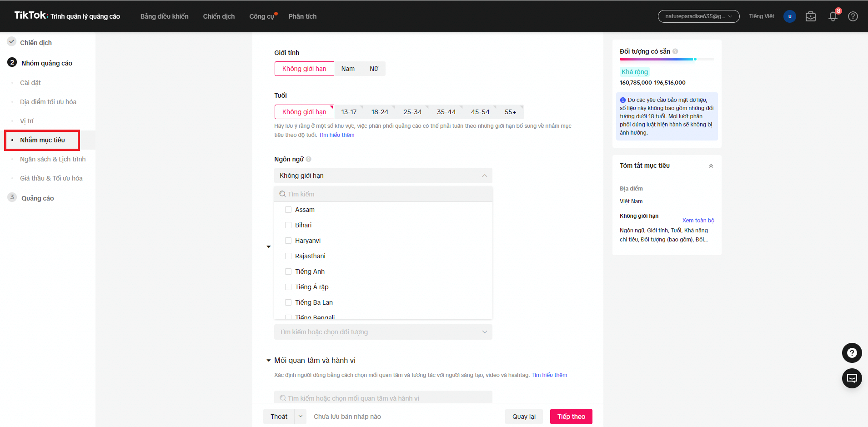The image size is (868, 427).
Task: Select age range 13-17
Action: [x=349, y=112]
